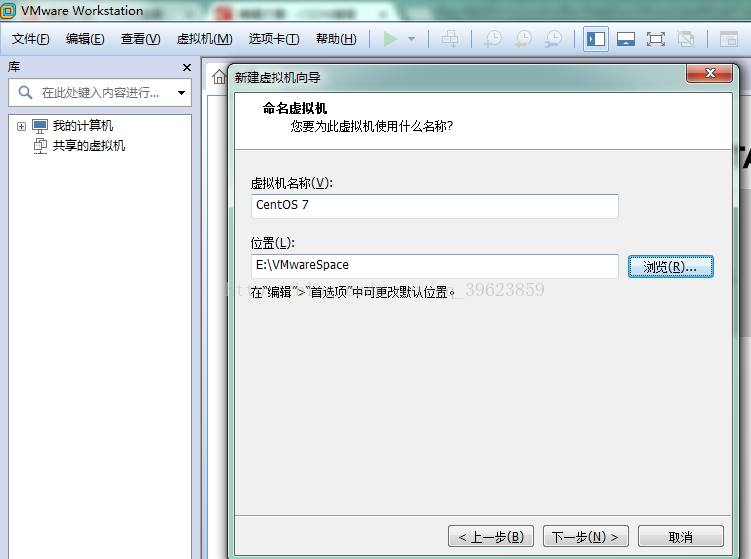Open the 虚拟机(M) menu

point(205,39)
